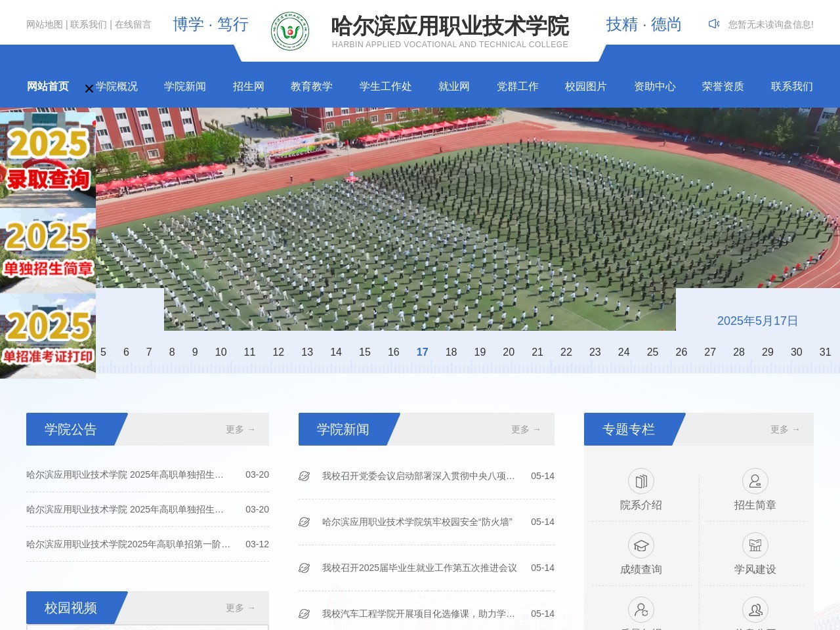Screen dimensions: 840x630
Task: Select day 31 on the calendar timeline
Action: click(825, 352)
